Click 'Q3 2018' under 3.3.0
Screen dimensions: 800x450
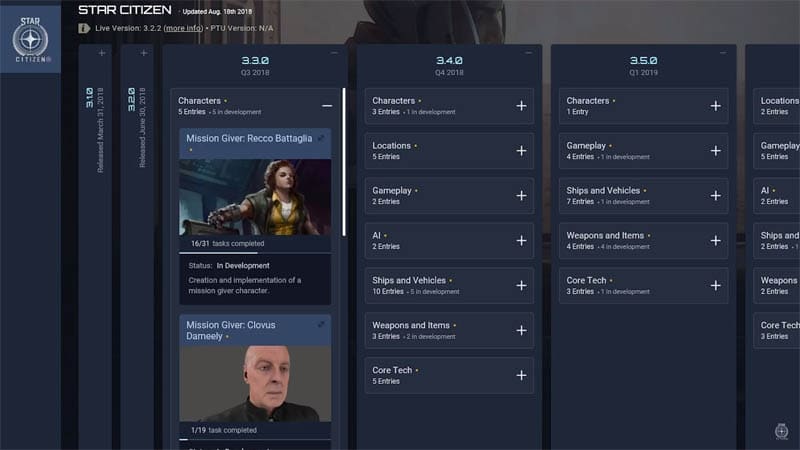[255, 72]
